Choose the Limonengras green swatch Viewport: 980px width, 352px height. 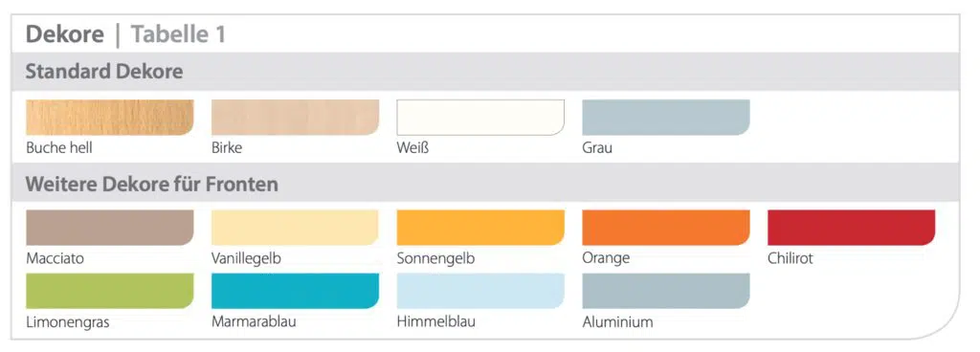(x=109, y=291)
